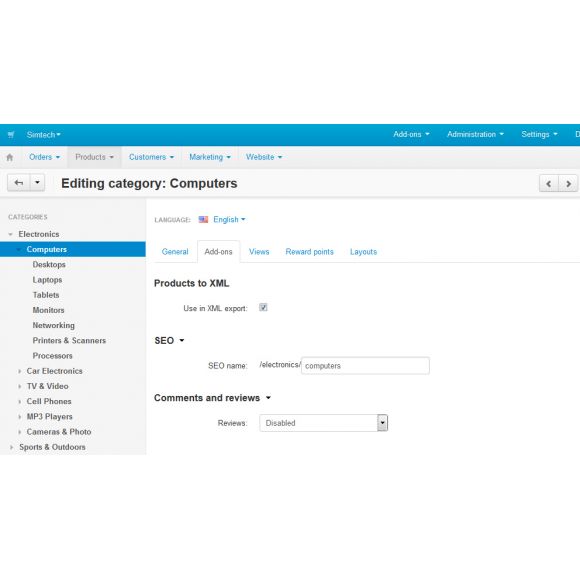Open the Add-ons top menu

point(411,134)
